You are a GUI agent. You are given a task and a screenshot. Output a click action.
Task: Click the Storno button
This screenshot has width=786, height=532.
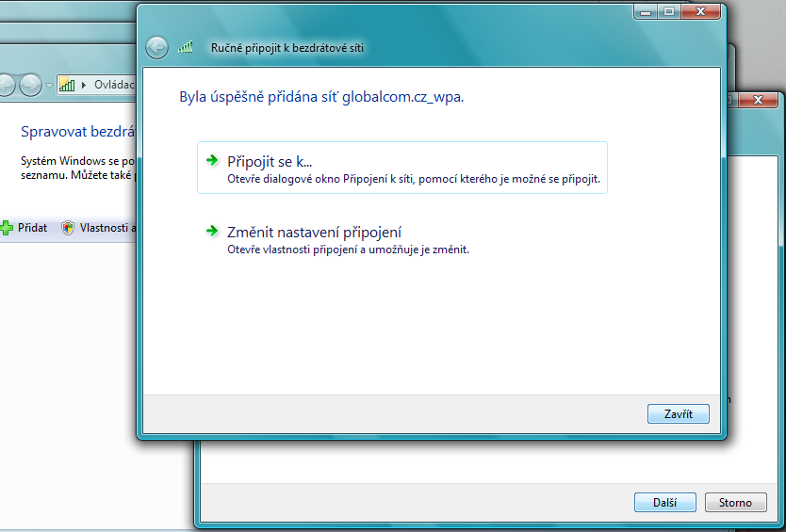735,503
